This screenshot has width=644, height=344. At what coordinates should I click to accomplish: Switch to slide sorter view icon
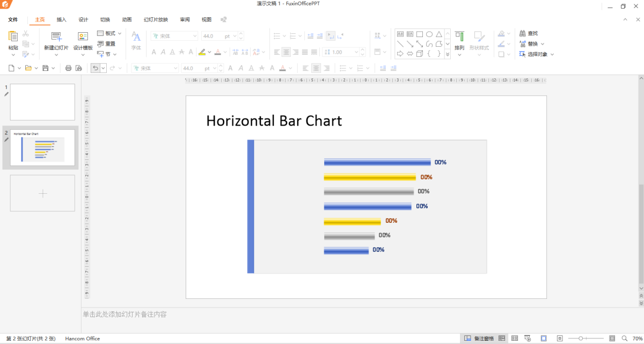(514, 338)
